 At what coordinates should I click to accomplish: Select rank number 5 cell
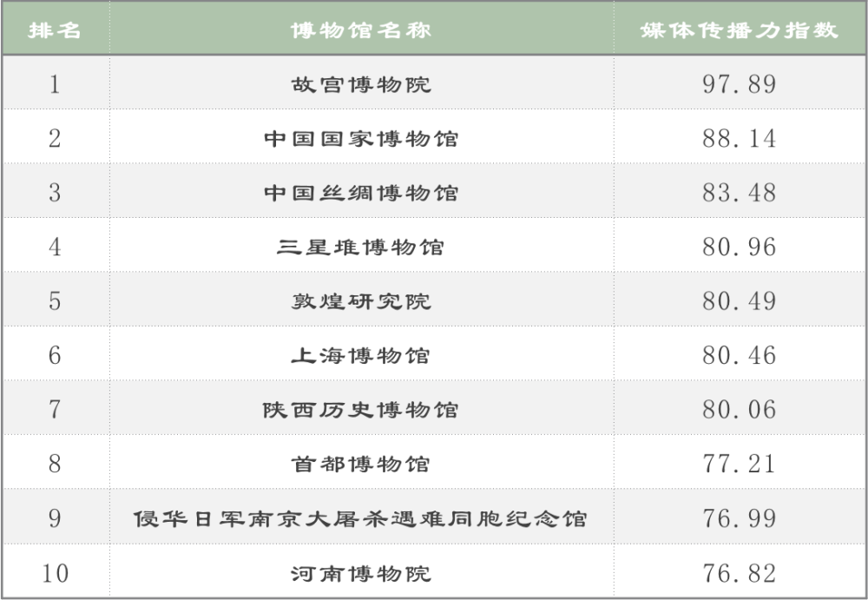(55, 301)
